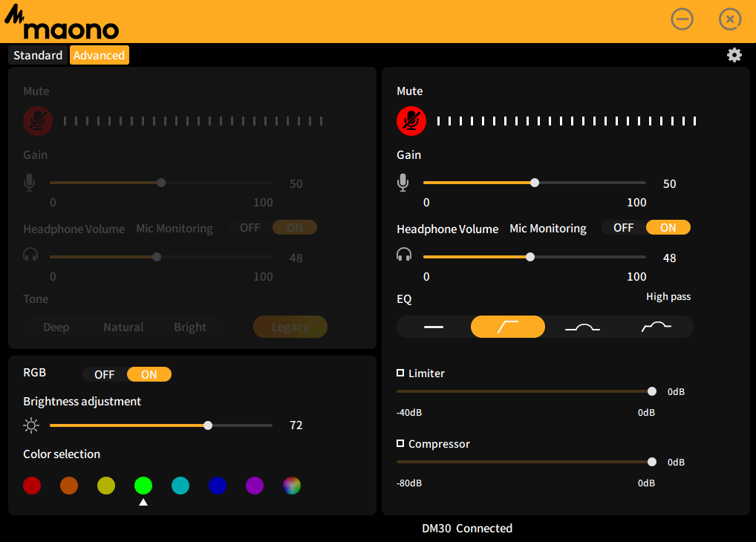Viewport: 756px width, 542px height.
Task: Click the Maono logo
Action: tap(62, 25)
